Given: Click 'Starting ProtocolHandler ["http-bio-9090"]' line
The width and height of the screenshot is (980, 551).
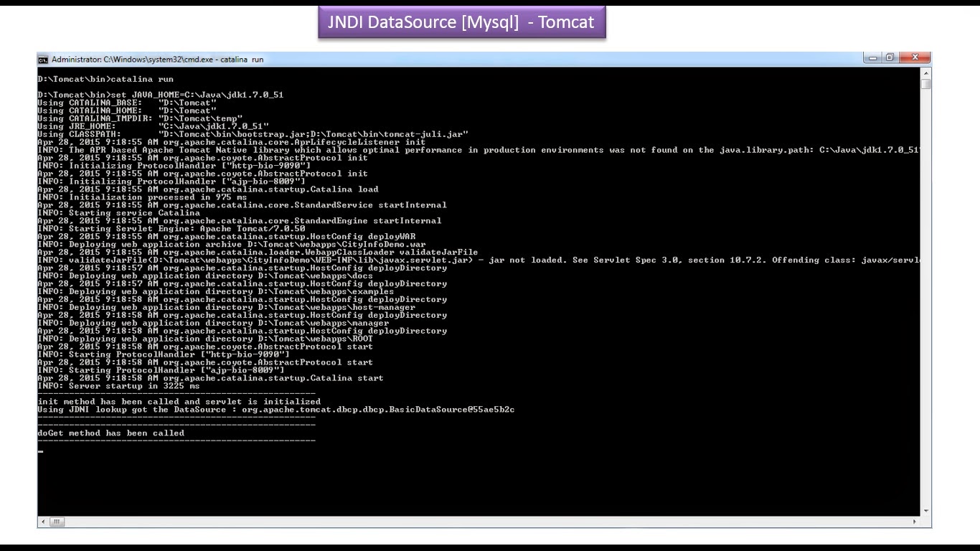Looking at the screenshot, I should [164, 355].
